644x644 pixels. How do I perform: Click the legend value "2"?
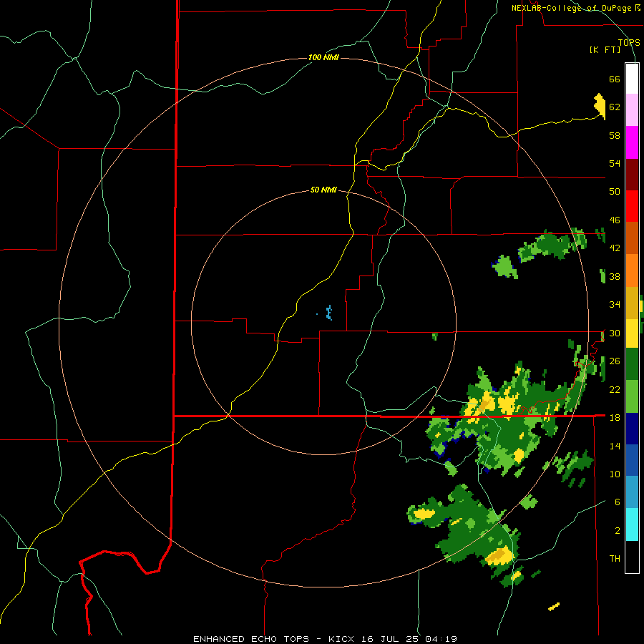[x=617, y=531]
